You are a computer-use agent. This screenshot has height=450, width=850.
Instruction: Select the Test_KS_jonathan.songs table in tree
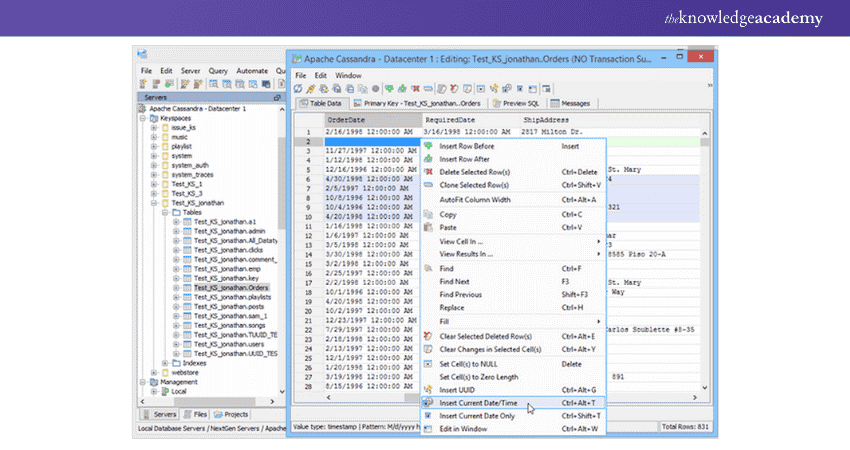[x=229, y=325]
